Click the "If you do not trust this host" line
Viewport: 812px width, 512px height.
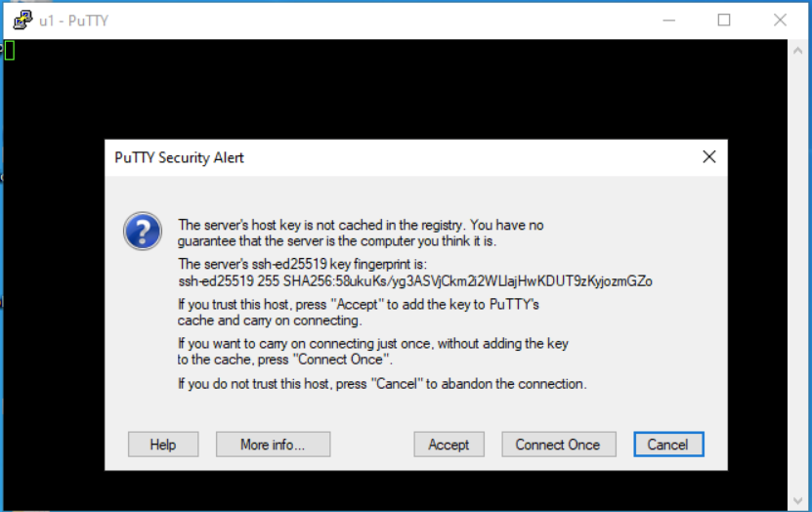[x=382, y=384]
